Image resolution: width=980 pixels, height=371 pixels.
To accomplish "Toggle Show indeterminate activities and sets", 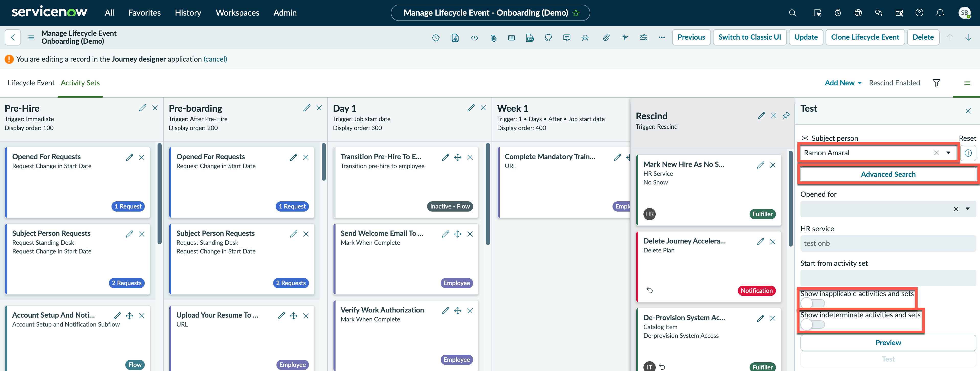I will [812, 324].
